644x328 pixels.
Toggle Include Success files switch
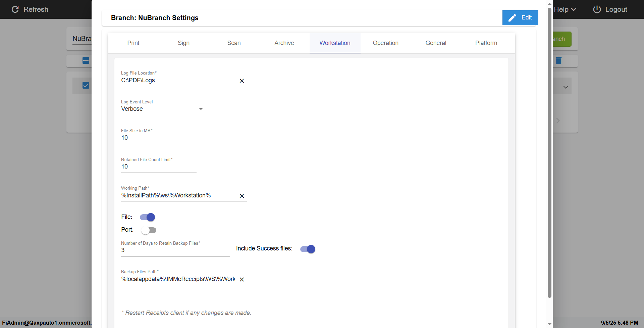308,249
